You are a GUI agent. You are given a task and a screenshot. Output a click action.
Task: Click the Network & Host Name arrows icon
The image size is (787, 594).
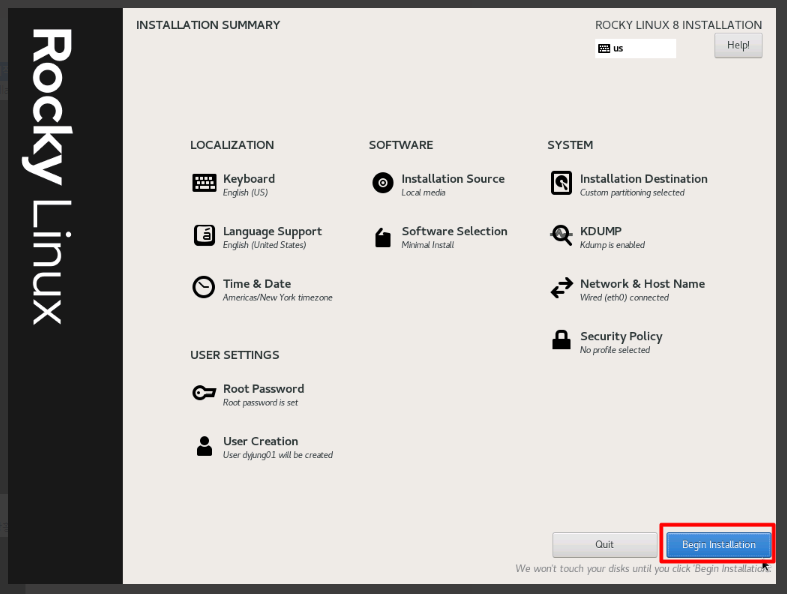[x=561, y=288]
